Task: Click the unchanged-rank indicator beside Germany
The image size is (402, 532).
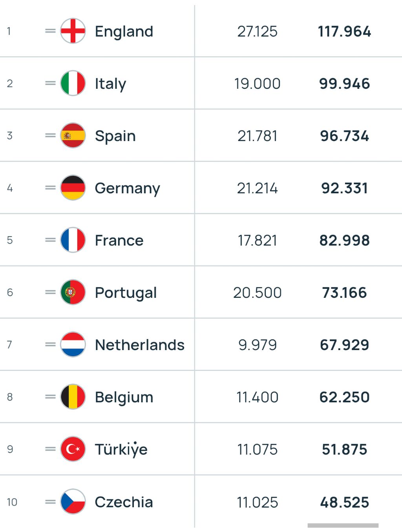Action: click(50, 188)
